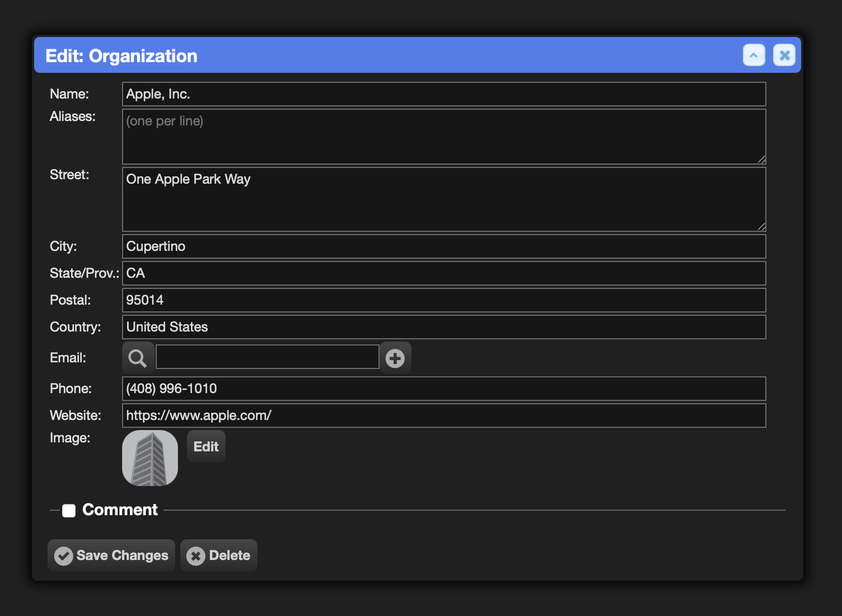Close the Edit Organization dialog
This screenshot has height=616, width=842.
pos(784,55)
